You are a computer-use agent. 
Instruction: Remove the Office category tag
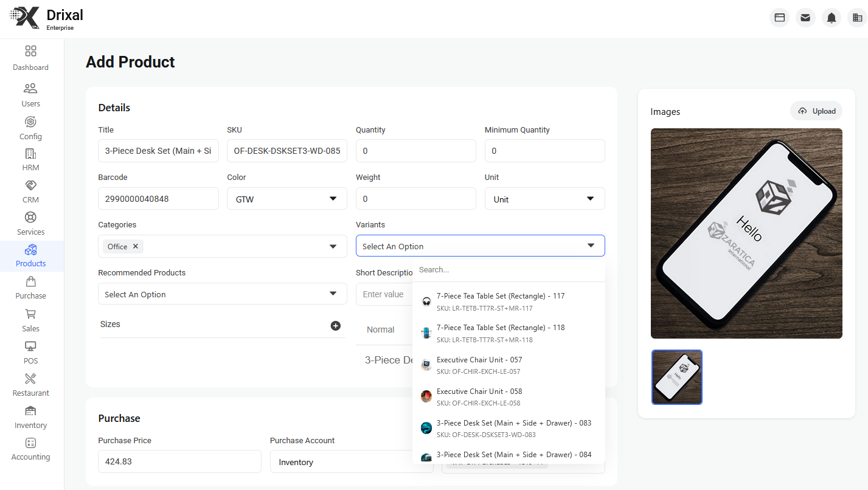(136, 246)
